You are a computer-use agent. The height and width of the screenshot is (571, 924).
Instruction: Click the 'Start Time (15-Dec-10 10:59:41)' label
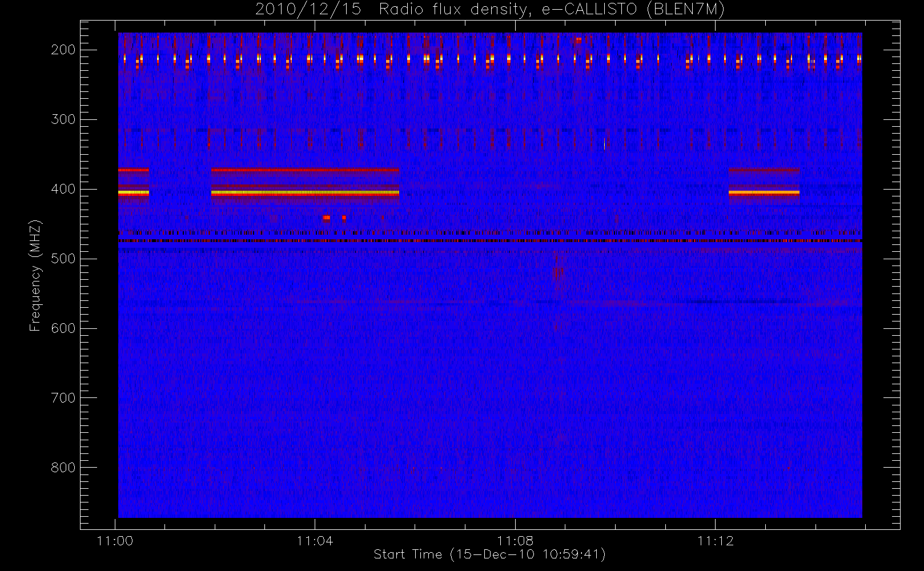[489, 554]
